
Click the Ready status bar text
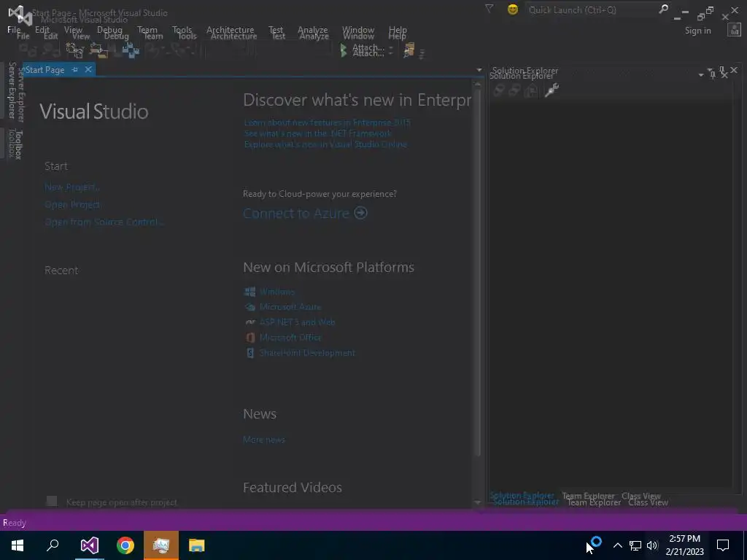click(15, 522)
